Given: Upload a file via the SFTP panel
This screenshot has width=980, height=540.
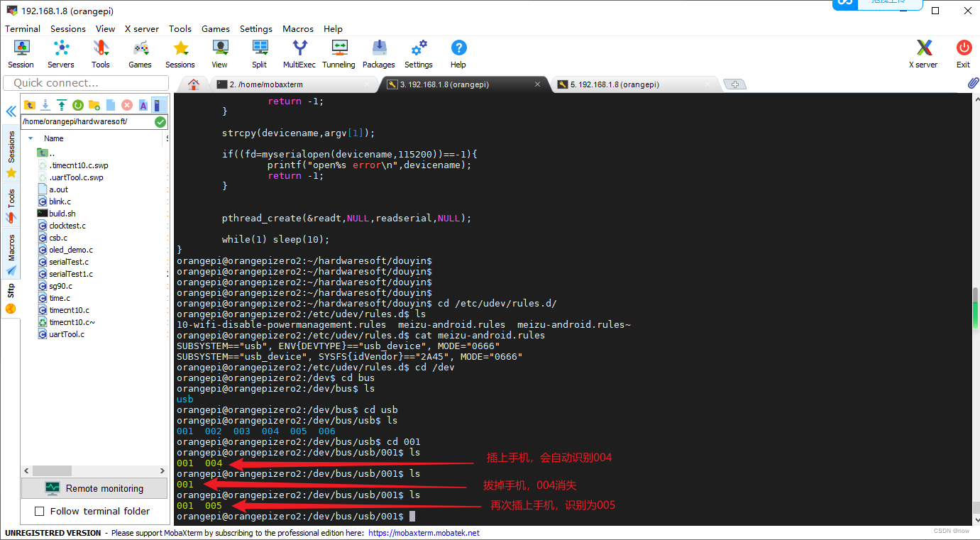Looking at the screenshot, I should click(61, 105).
